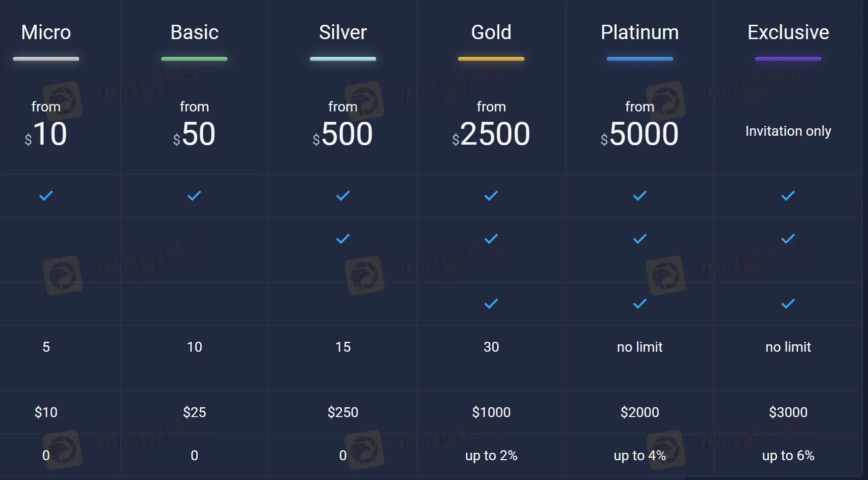
Task: Click the third-row checkmark in Gold column
Action: pos(491,304)
